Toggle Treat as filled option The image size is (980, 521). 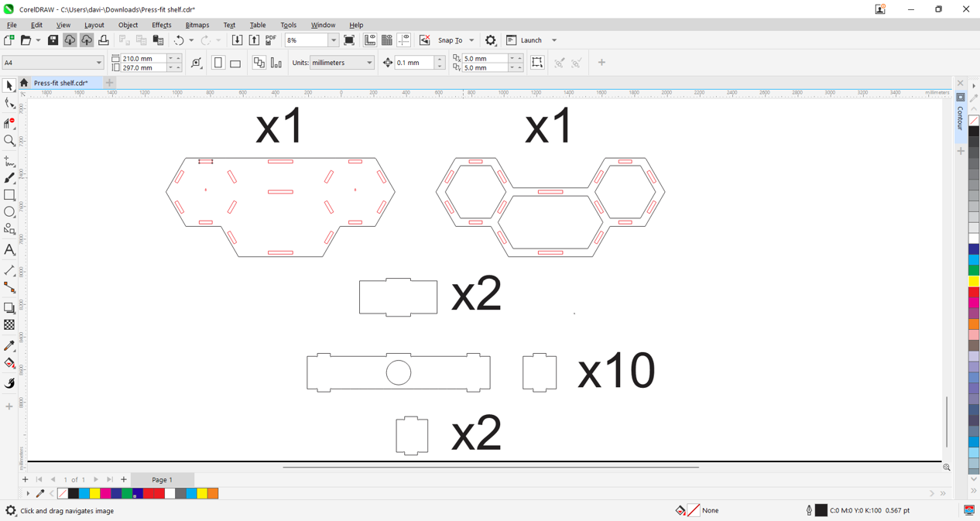tap(537, 63)
